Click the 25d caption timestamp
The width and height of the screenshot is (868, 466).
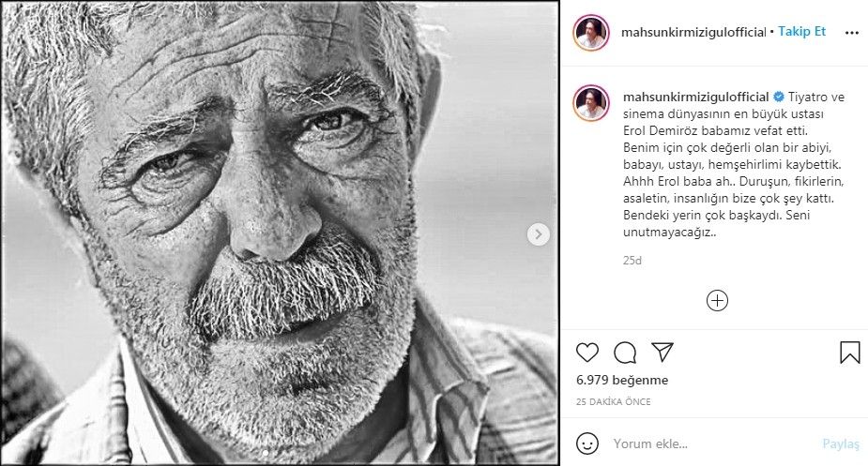632,260
